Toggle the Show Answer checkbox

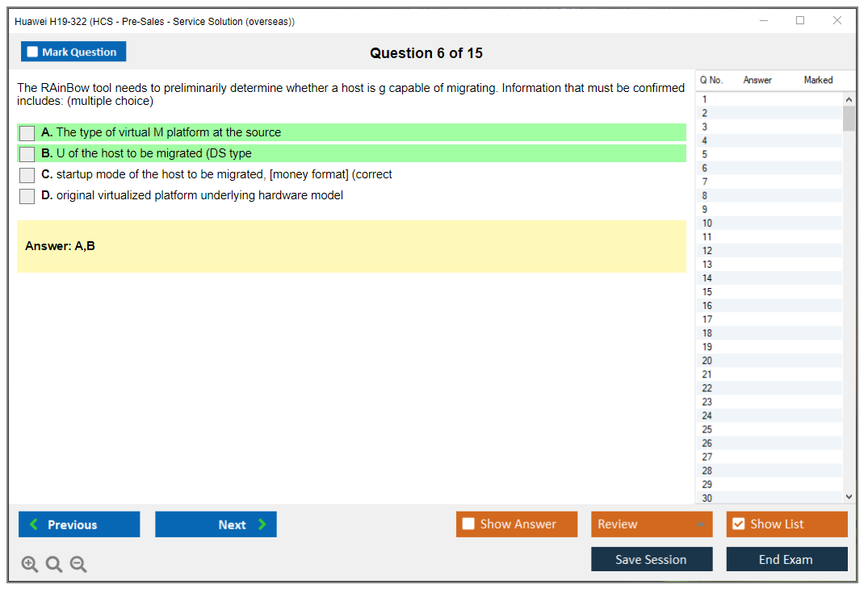click(x=468, y=524)
